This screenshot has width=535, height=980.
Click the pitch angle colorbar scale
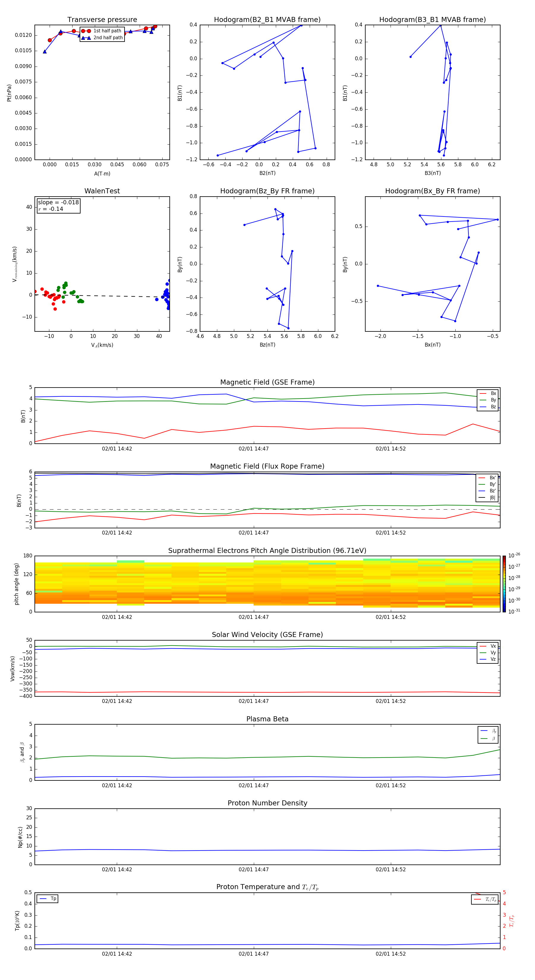tap(504, 584)
